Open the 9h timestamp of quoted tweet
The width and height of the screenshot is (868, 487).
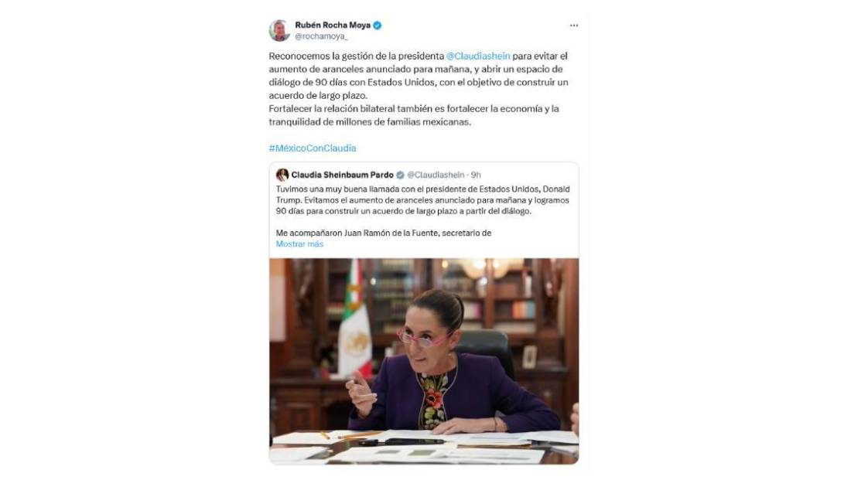[x=476, y=175]
